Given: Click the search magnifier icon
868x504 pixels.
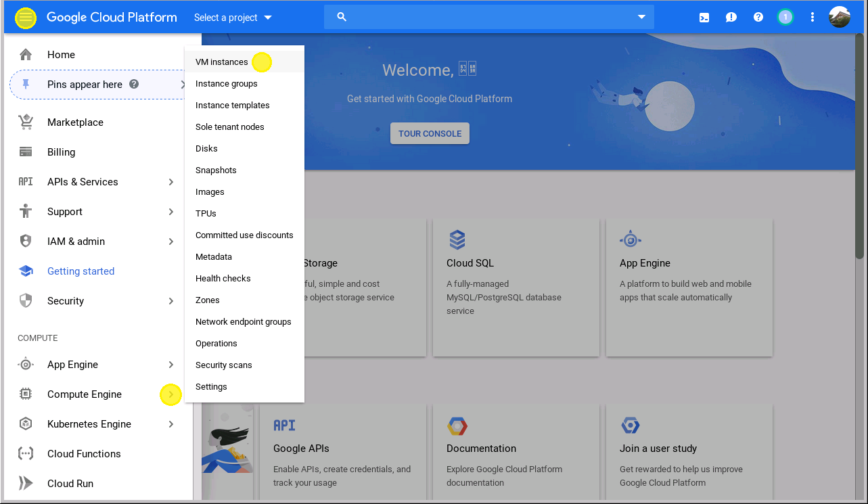Looking at the screenshot, I should pyautogui.click(x=342, y=17).
